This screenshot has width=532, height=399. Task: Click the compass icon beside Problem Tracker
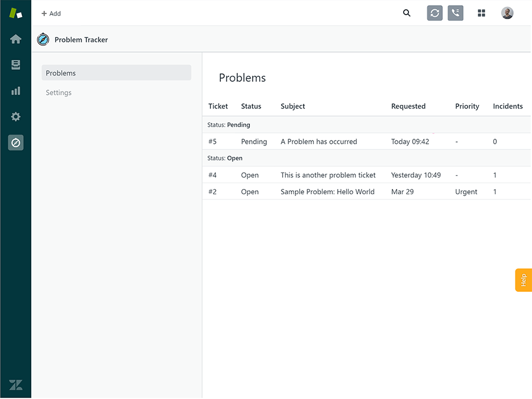pyautogui.click(x=43, y=39)
